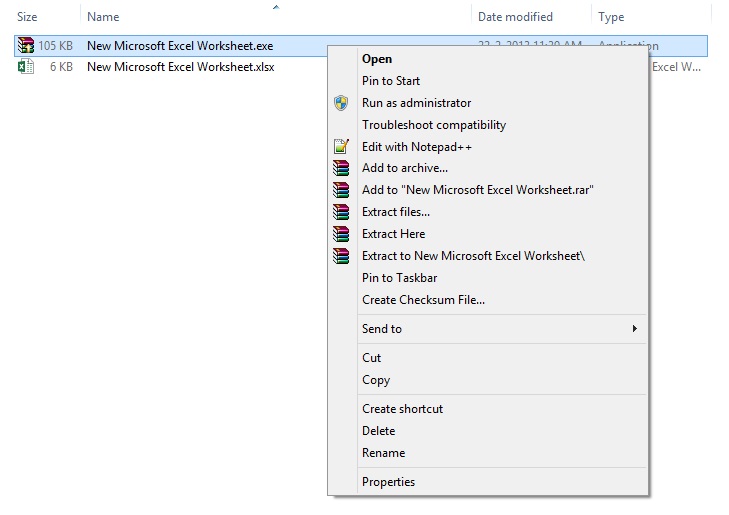Click the WinRAR icon beside Add to .rar
This screenshot has height=515, width=729.
341,190
